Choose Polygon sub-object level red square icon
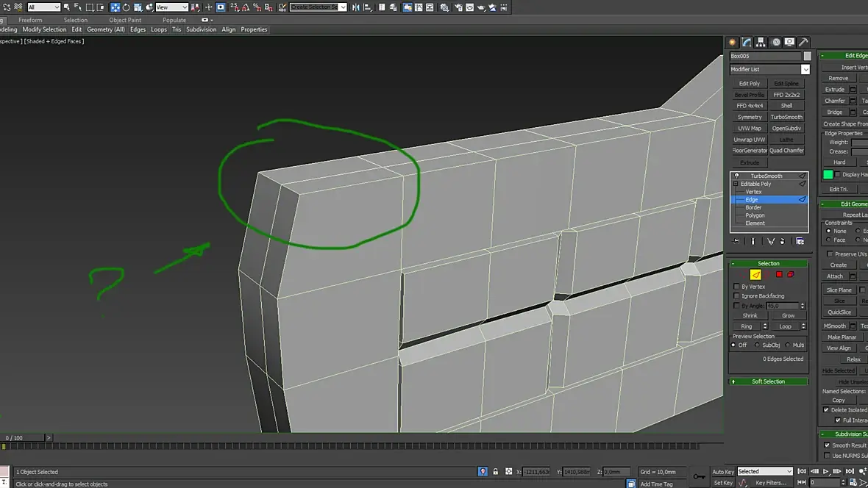Viewport: 868px width, 488px height. 779,275
